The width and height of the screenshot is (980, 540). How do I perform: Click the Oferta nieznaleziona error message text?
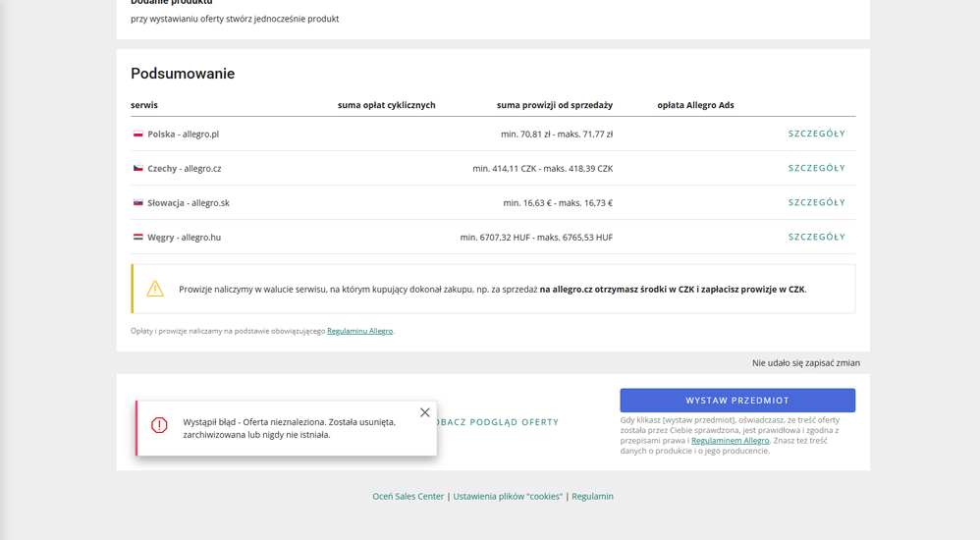tap(289, 428)
